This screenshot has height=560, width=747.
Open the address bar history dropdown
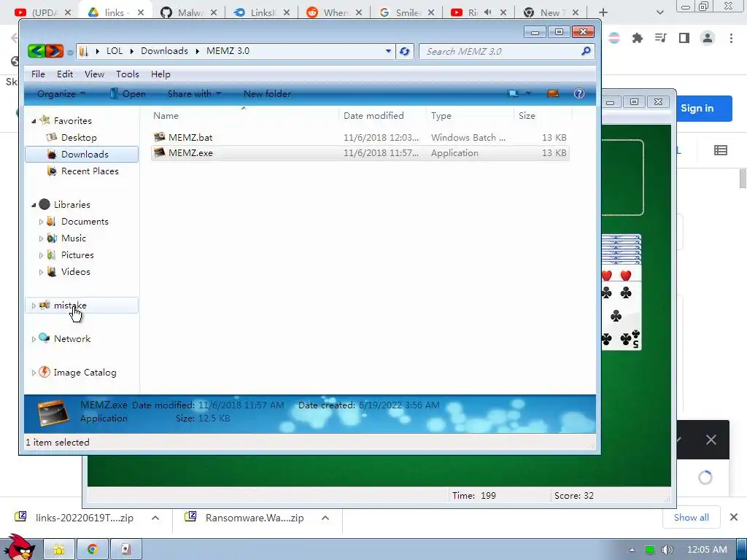pyautogui.click(x=388, y=51)
